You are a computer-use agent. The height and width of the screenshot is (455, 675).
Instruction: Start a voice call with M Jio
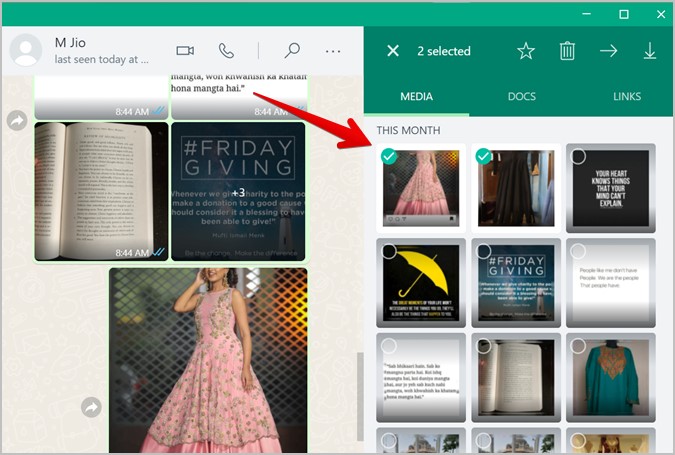[227, 51]
